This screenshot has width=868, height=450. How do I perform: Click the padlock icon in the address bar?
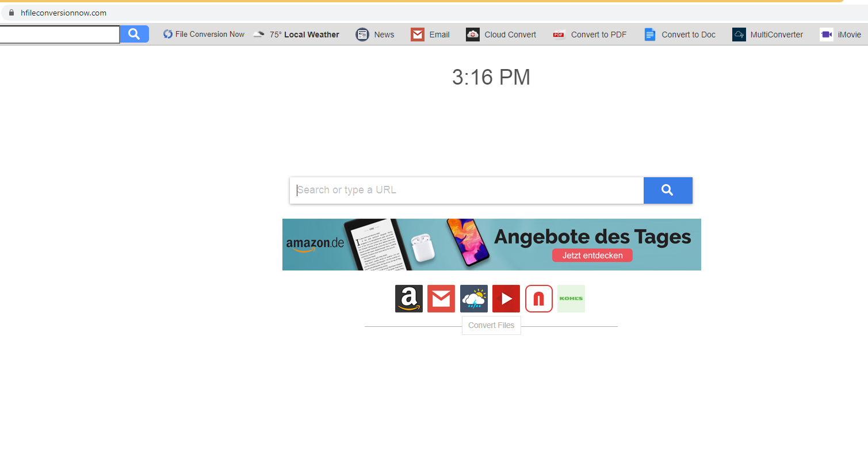(10, 13)
